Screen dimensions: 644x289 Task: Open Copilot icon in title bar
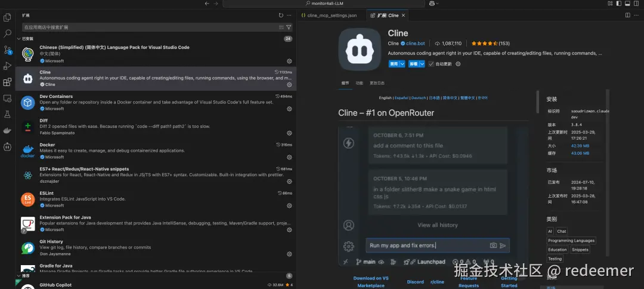432,4
